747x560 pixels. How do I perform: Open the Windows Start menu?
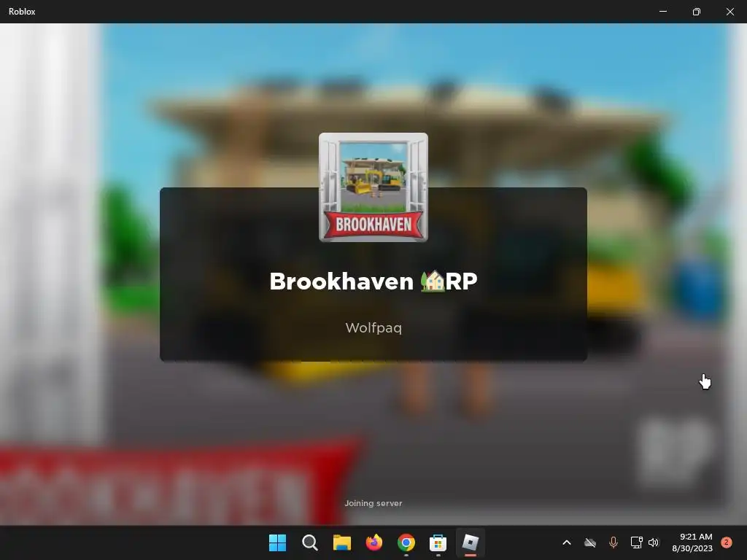click(277, 542)
